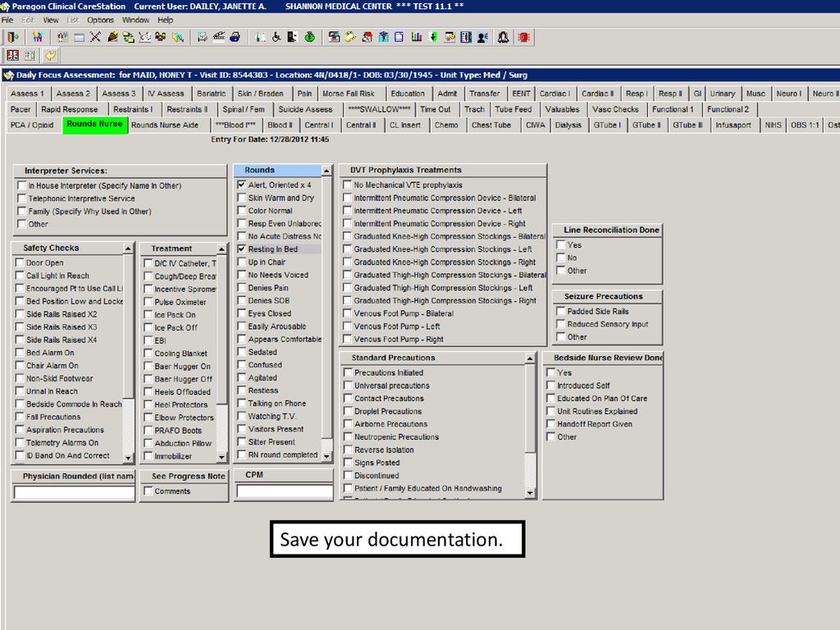
Task: Click the blue panel icon beside person silhouette
Action: pyautogui.click(x=466, y=37)
